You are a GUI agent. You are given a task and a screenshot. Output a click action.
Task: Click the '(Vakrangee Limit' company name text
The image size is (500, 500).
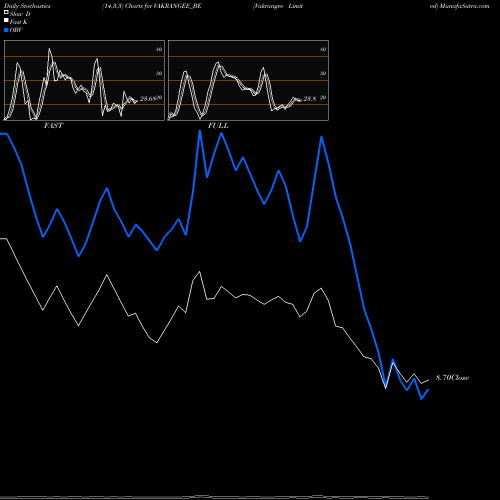tap(278, 6)
